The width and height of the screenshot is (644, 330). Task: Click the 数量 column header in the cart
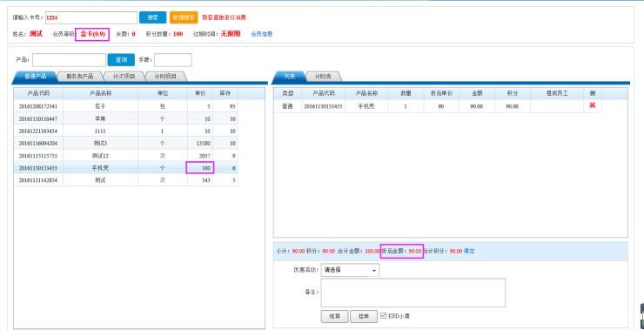pyautogui.click(x=406, y=94)
